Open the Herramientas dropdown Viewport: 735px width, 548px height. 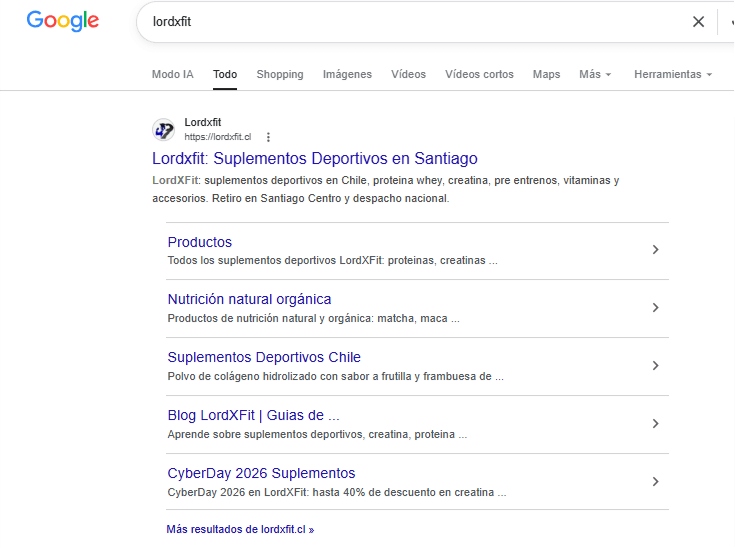tap(673, 74)
